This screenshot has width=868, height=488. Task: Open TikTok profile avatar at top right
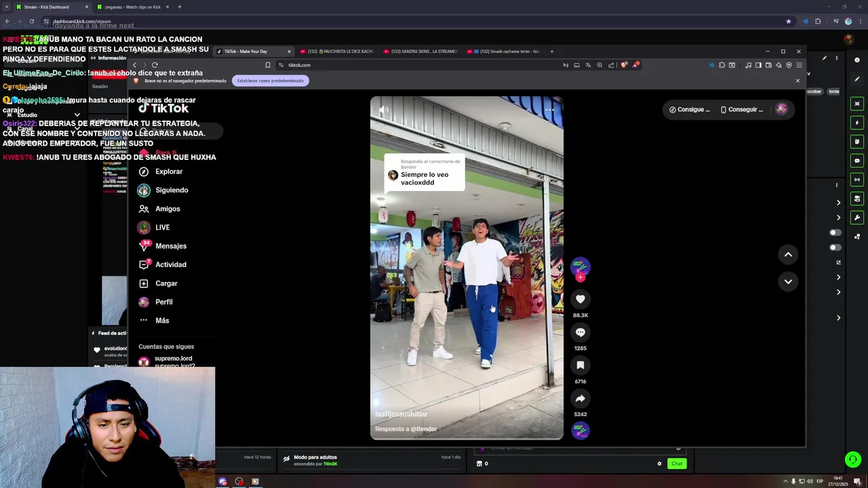point(781,109)
